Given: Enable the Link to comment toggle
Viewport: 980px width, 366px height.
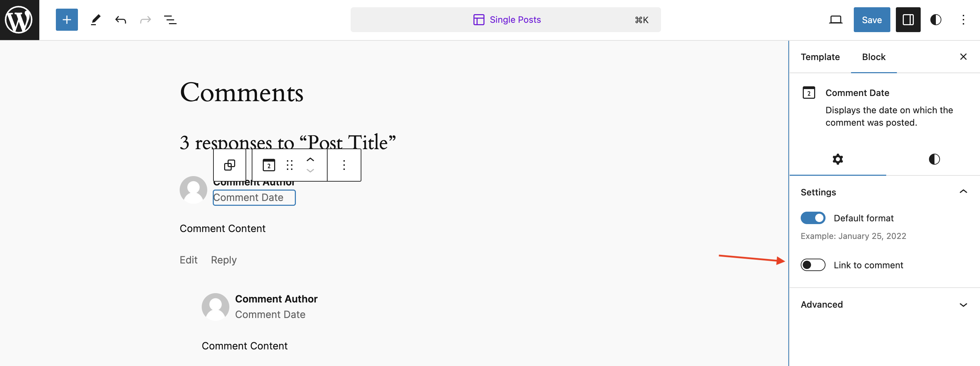Looking at the screenshot, I should coord(813,265).
